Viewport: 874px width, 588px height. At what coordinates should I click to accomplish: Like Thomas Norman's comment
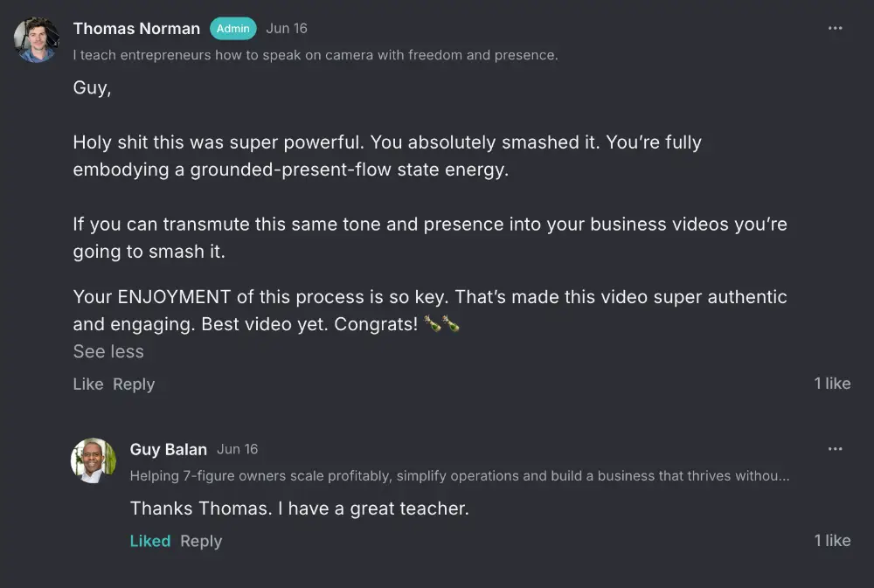coord(87,384)
